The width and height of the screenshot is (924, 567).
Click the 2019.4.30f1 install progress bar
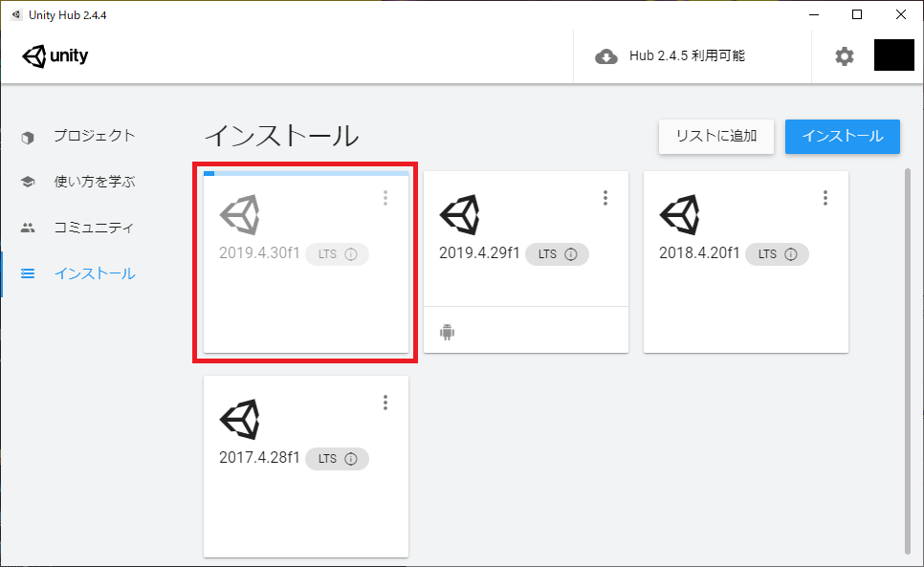tap(306, 174)
